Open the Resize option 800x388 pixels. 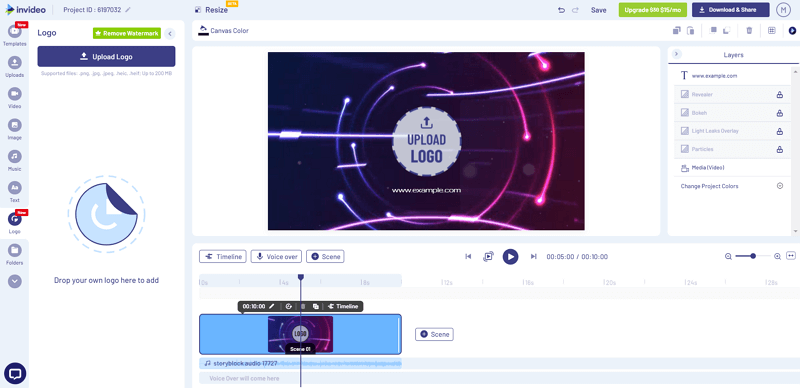pos(212,10)
